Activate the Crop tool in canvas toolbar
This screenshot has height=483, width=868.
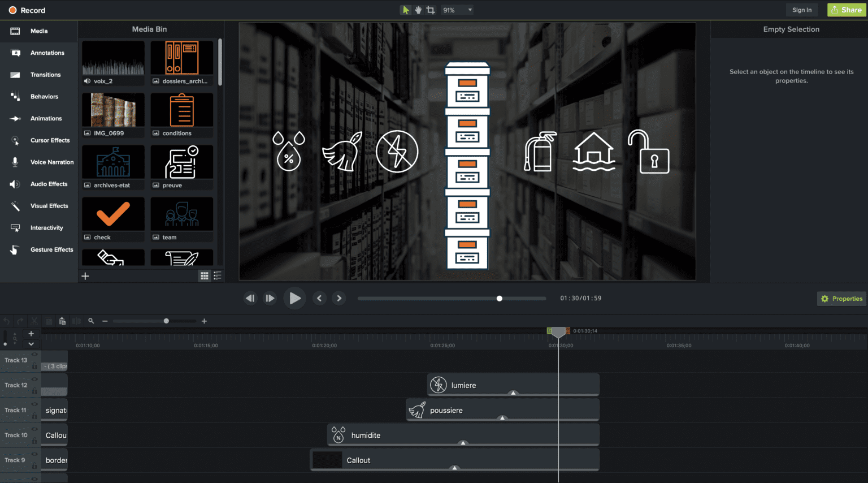[429, 10]
